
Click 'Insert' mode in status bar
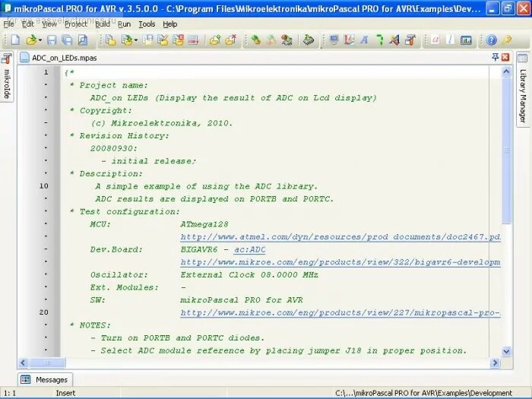coord(65,393)
